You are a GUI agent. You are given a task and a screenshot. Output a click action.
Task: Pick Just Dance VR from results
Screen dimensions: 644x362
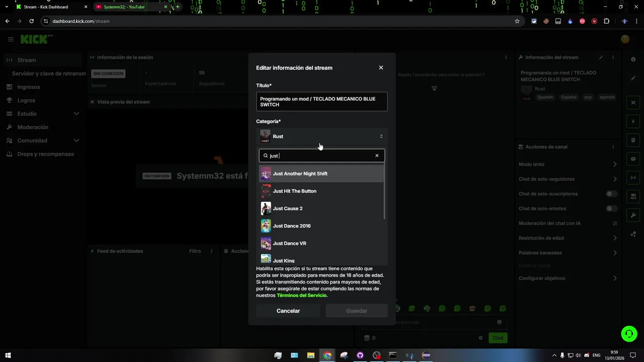point(321,243)
